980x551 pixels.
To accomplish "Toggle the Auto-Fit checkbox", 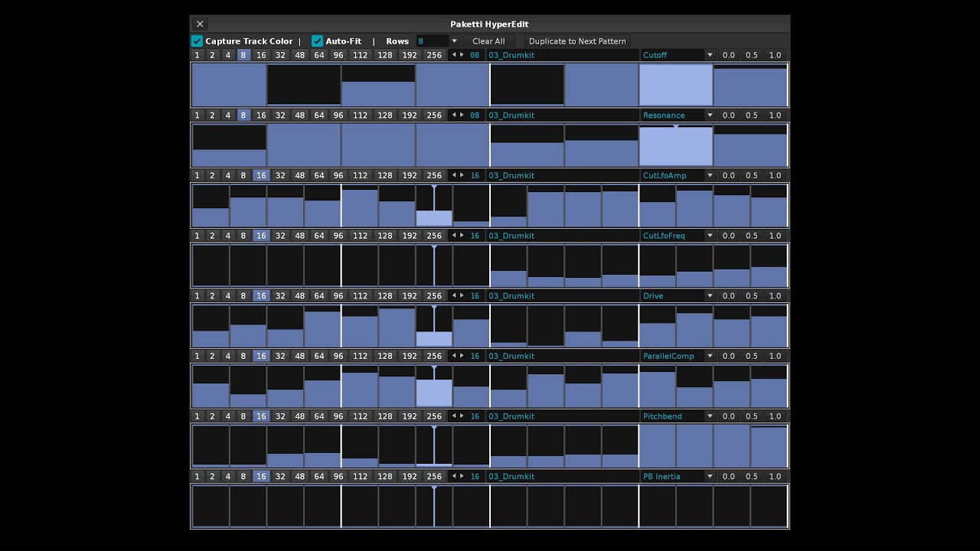I will (317, 41).
